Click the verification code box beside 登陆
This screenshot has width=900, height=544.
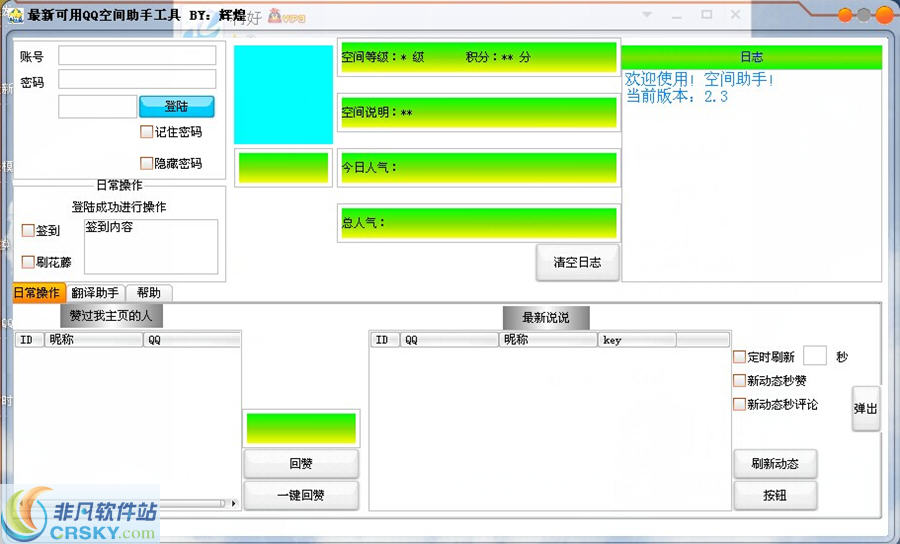(98, 107)
